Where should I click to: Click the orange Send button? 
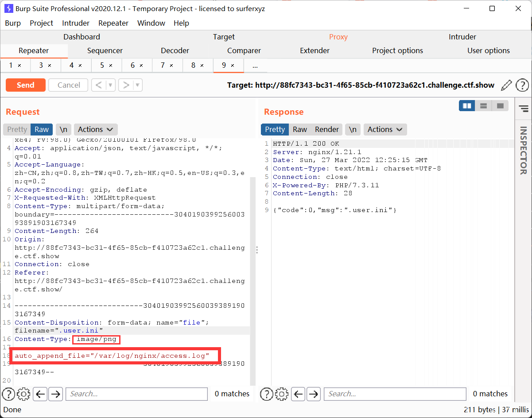[26, 85]
